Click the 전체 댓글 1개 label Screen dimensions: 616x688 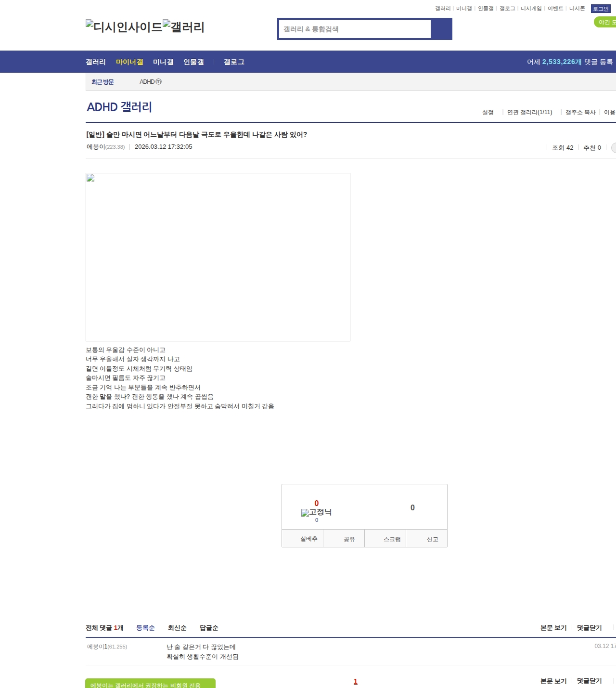104,628
